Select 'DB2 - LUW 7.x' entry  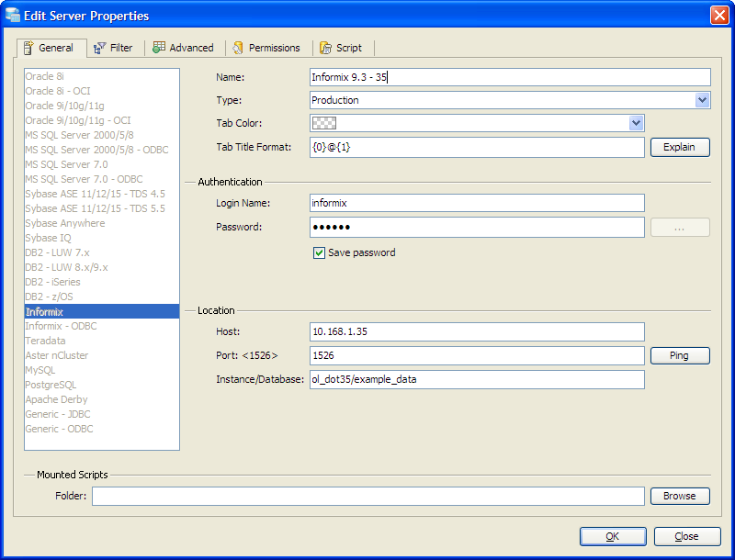tap(102, 252)
